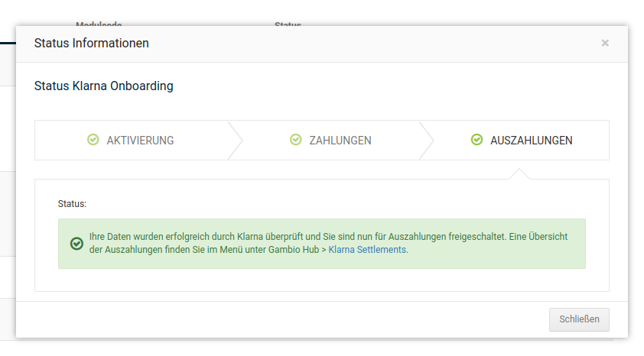Click the pointer caret below the Auszahlungen step
This screenshot has height=356, width=644.
[519, 174]
